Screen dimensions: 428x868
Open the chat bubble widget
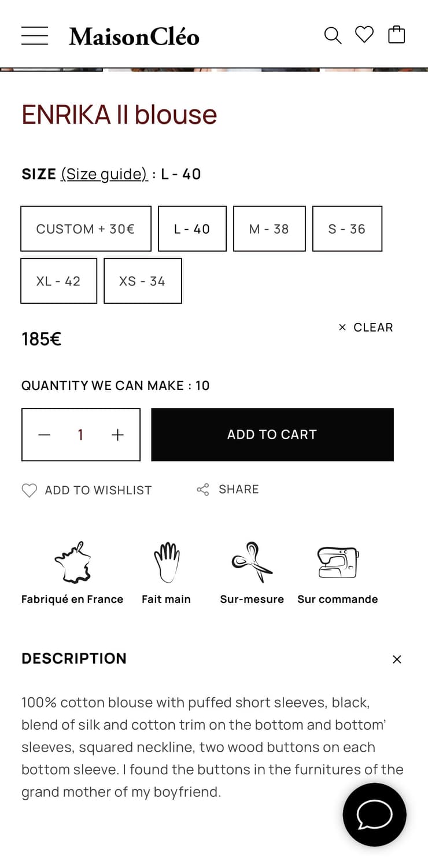(x=374, y=814)
